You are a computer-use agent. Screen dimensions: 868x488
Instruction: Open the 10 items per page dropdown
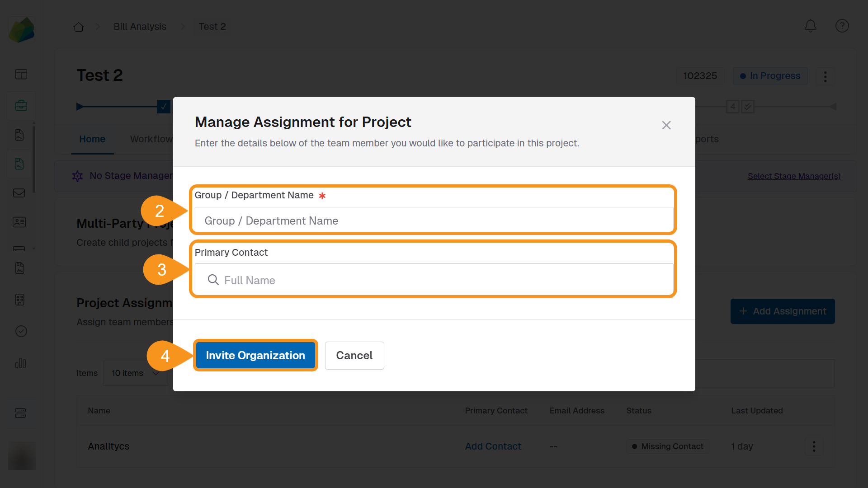(x=135, y=373)
